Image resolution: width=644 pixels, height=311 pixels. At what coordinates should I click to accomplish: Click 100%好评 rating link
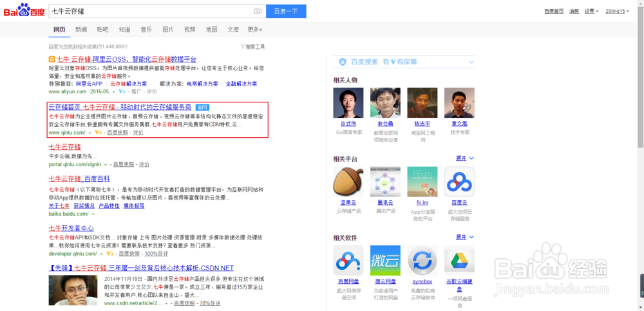pos(156,254)
